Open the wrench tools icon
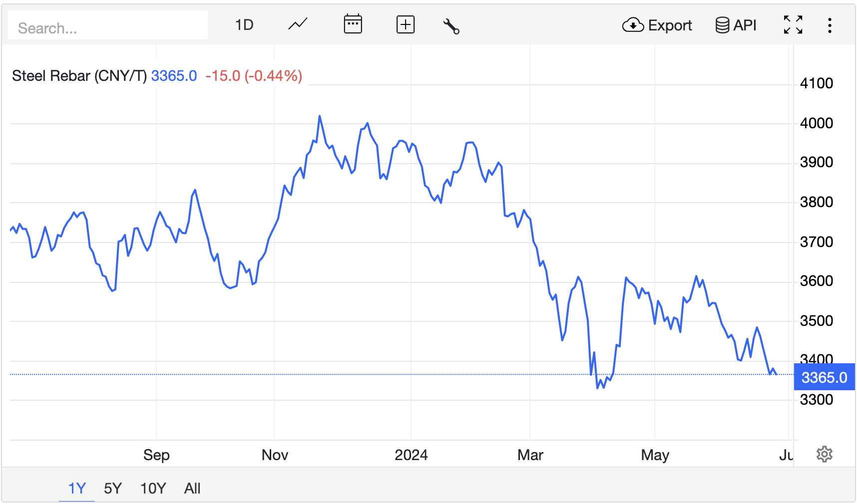 click(x=451, y=26)
